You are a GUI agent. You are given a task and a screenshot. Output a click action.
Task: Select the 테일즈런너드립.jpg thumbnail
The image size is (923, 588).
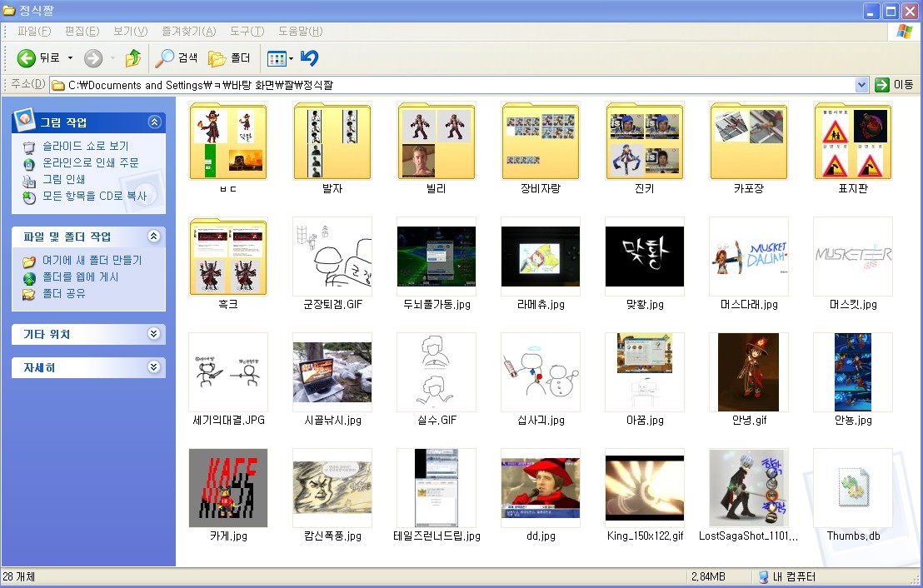437,488
